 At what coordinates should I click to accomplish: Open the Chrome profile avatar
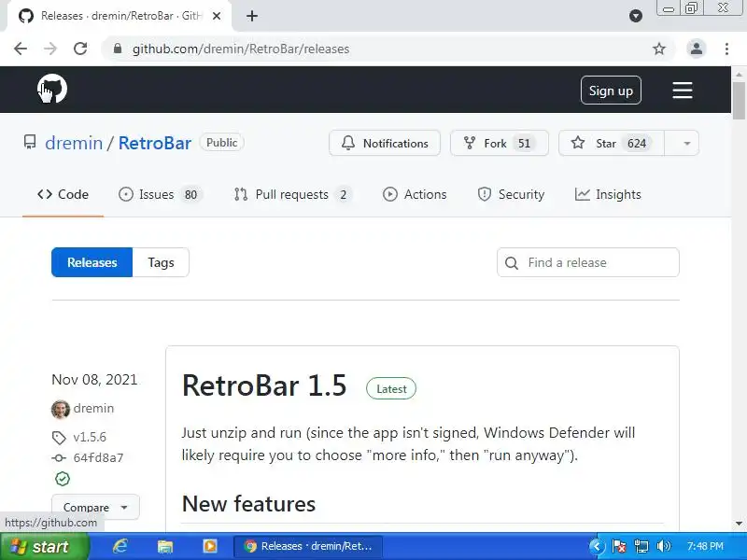(696, 49)
